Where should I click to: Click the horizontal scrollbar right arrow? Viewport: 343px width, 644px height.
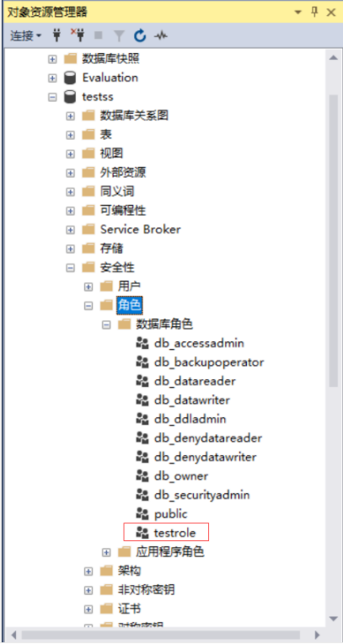click(317, 635)
